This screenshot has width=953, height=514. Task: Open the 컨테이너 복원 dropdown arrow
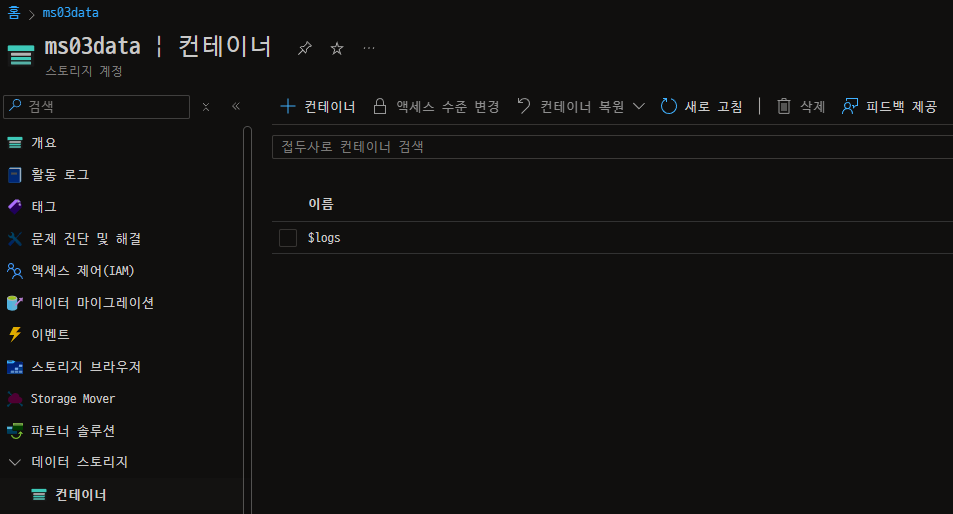tap(639, 106)
